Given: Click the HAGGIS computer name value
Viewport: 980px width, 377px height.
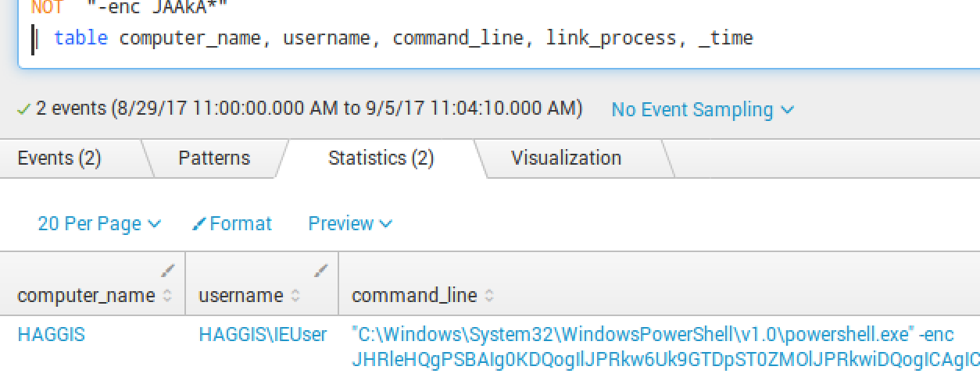Looking at the screenshot, I should click(x=51, y=335).
